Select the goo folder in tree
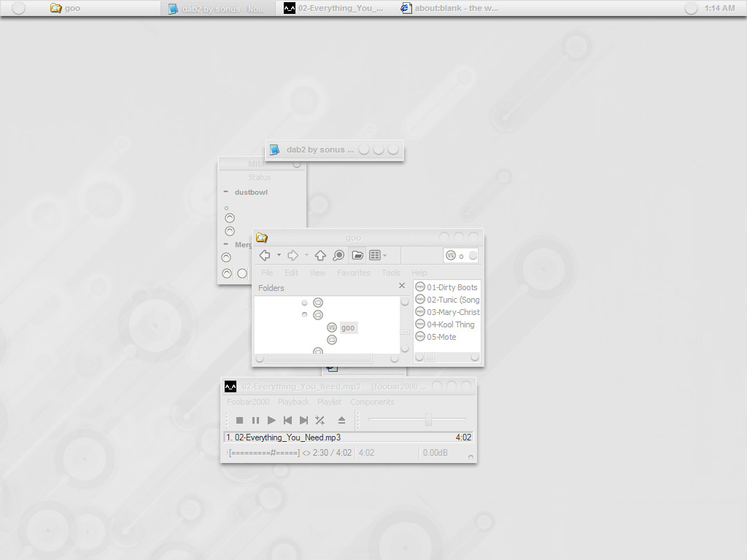 pyautogui.click(x=348, y=327)
